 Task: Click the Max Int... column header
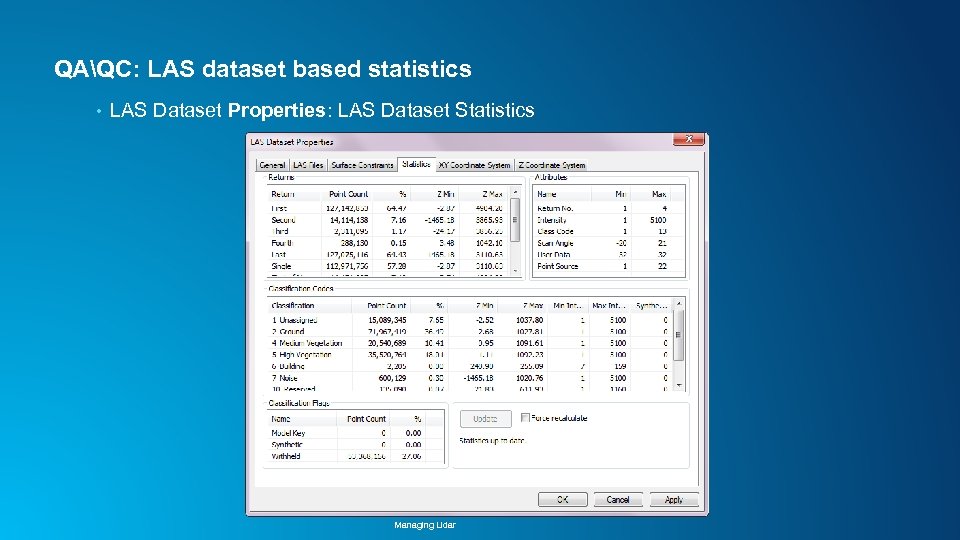pos(609,306)
